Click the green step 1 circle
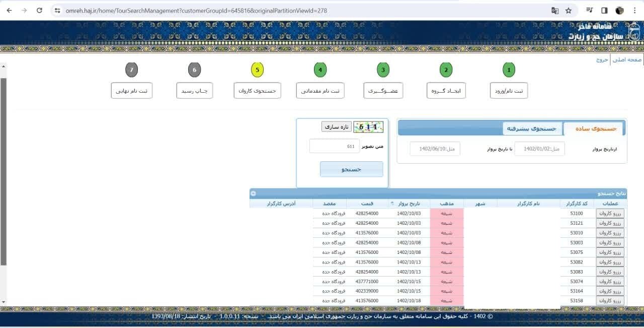 [509, 70]
